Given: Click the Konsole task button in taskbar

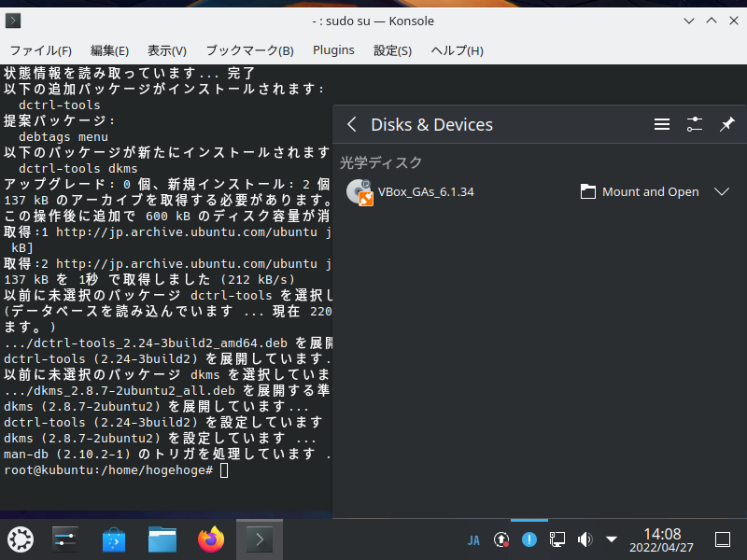Looking at the screenshot, I should (x=260, y=539).
